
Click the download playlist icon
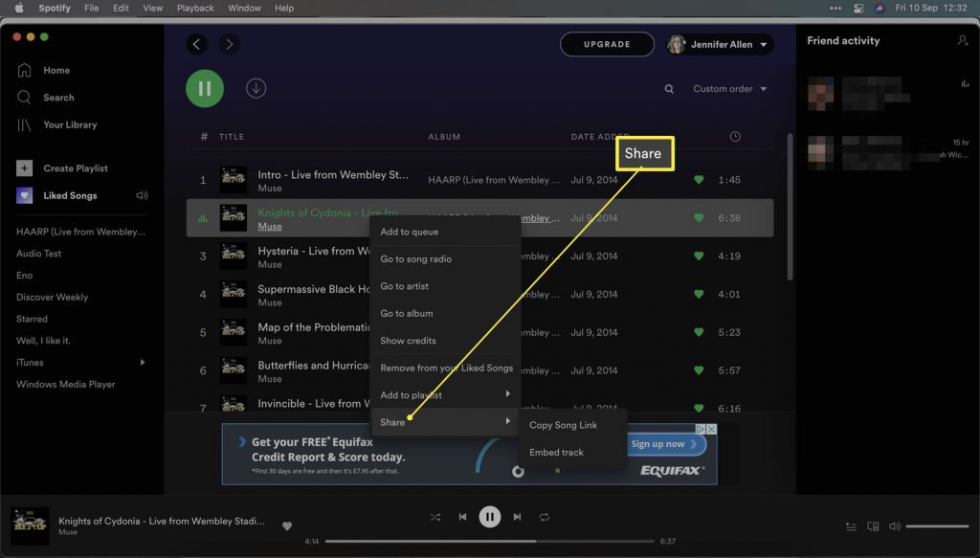(x=256, y=88)
